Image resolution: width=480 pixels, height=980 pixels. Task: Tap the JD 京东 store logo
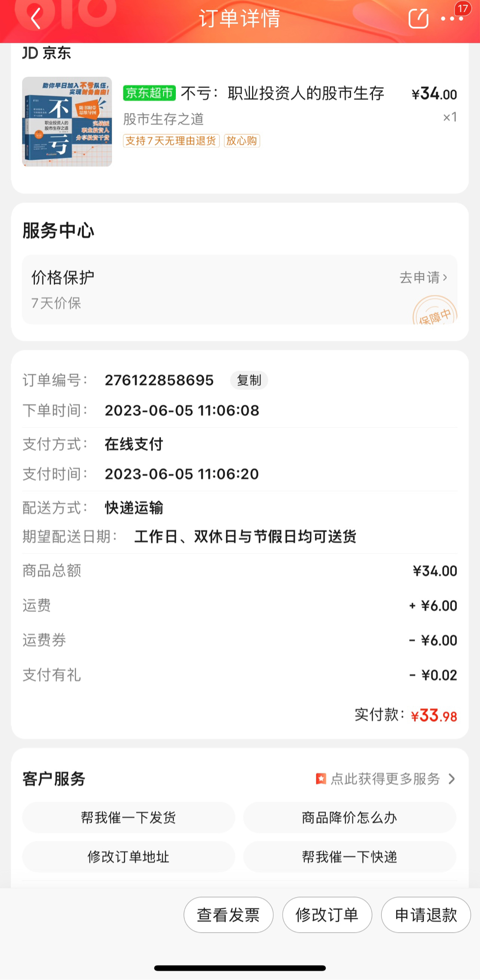click(x=46, y=53)
